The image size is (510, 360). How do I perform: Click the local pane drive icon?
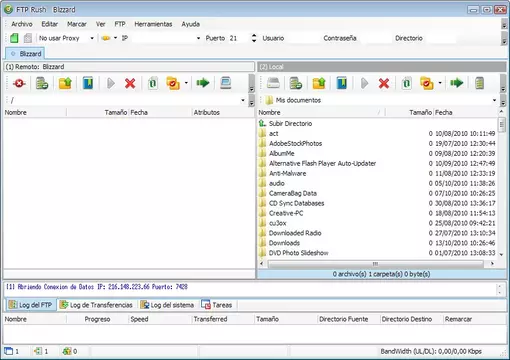tap(273, 83)
